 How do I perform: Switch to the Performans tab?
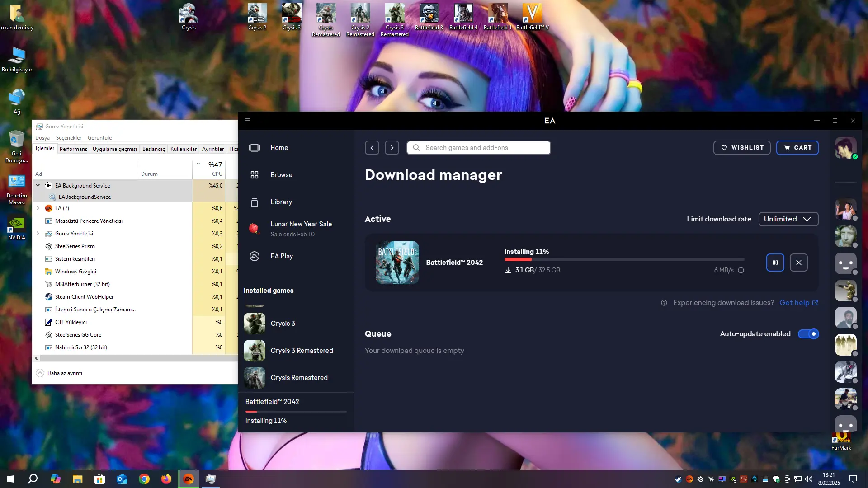coord(73,149)
